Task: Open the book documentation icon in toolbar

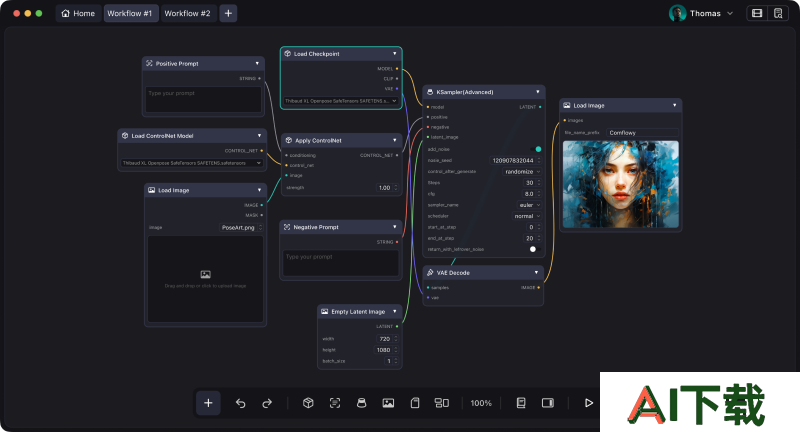Action: [521, 403]
